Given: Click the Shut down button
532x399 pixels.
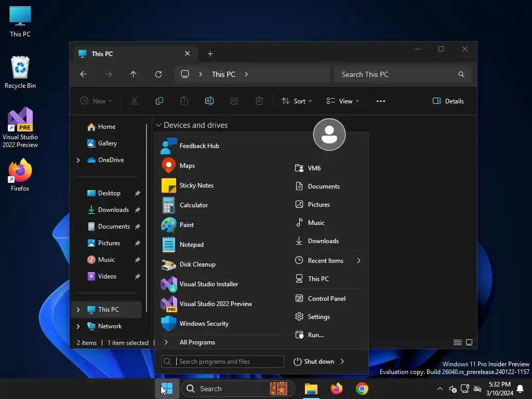Looking at the screenshot, I should click(314, 362).
